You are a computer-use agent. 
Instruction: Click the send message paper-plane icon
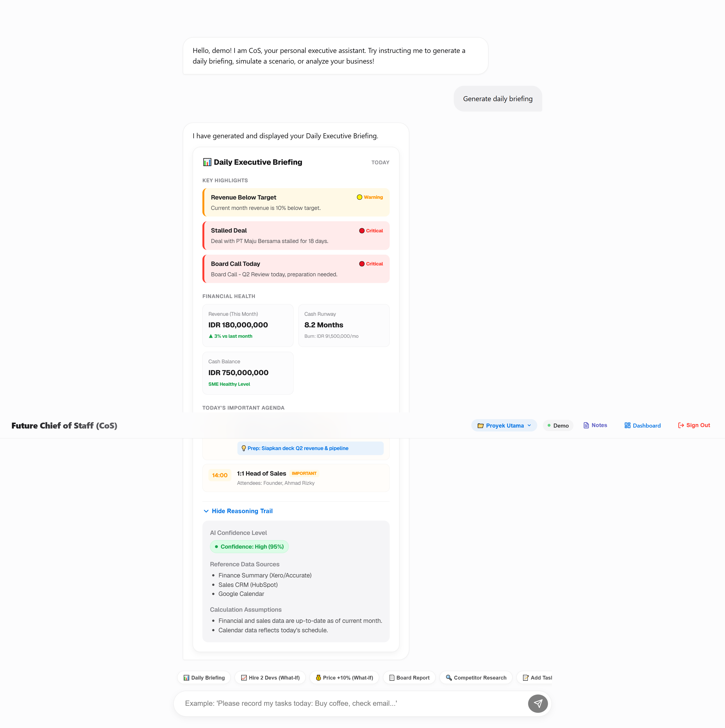pos(538,703)
